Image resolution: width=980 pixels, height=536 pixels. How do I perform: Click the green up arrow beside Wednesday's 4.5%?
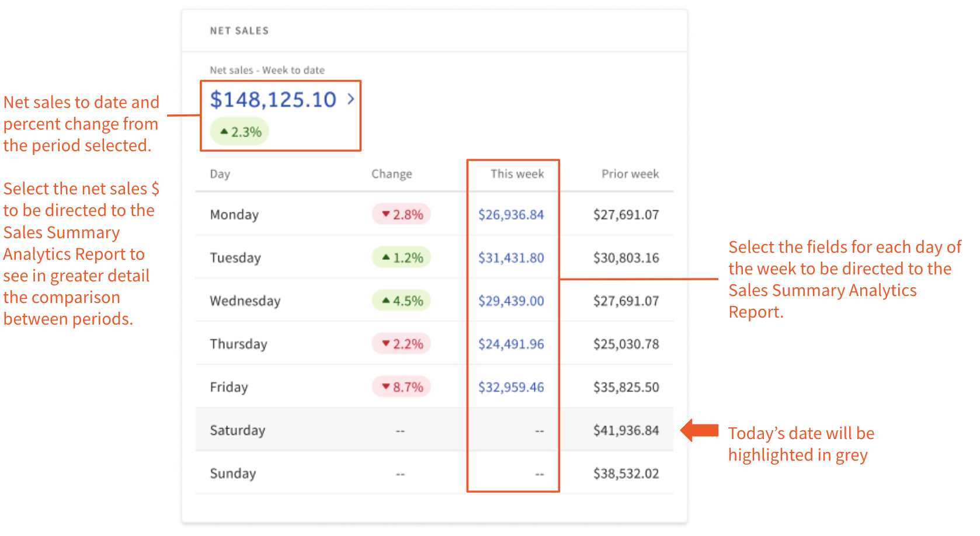(x=385, y=300)
